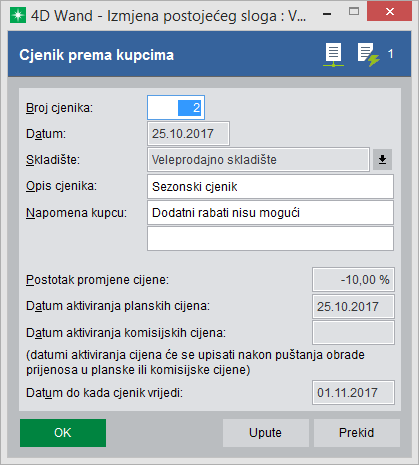The height and width of the screenshot is (465, 419).
Task: Click the Datum field showing 25.10.2017
Action: (x=188, y=134)
